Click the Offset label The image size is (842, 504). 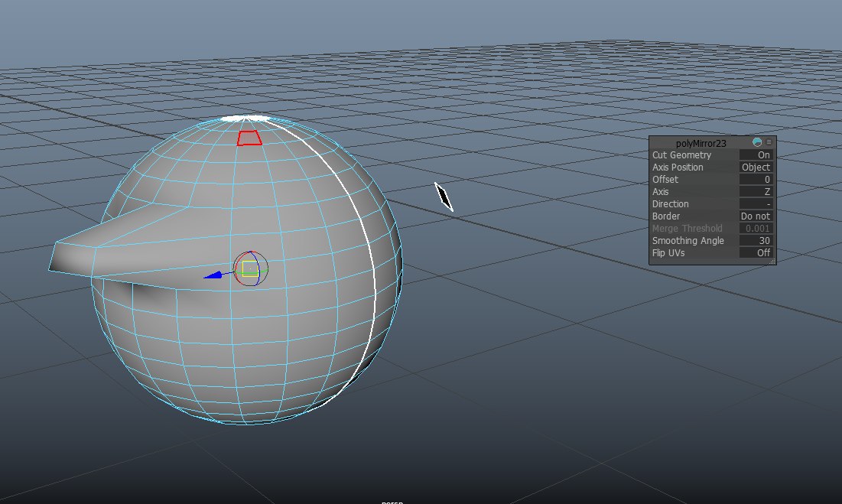point(665,179)
